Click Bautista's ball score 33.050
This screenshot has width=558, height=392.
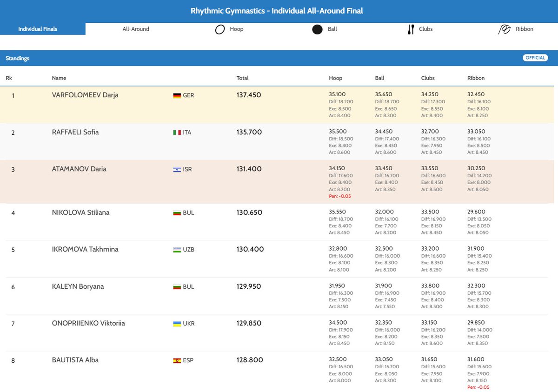click(x=384, y=359)
